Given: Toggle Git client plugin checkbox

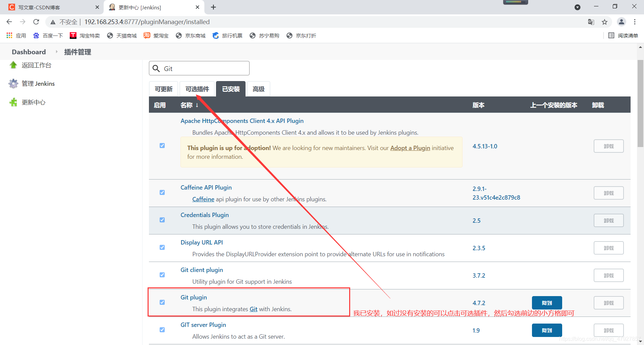Looking at the screenshot, I should [162, 275].
